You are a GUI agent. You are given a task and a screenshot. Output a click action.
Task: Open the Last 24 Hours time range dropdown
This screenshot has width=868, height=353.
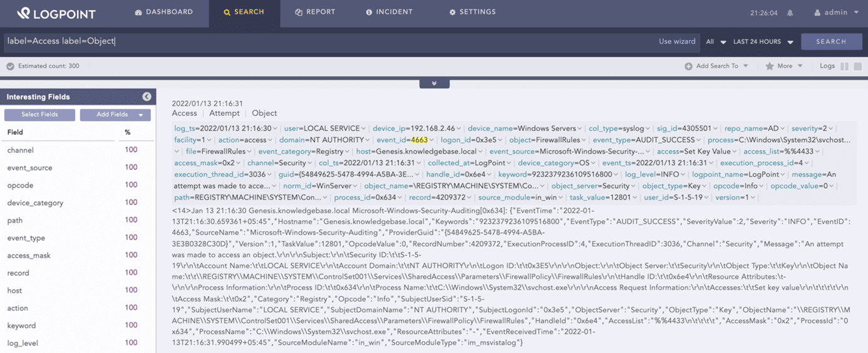763,42
